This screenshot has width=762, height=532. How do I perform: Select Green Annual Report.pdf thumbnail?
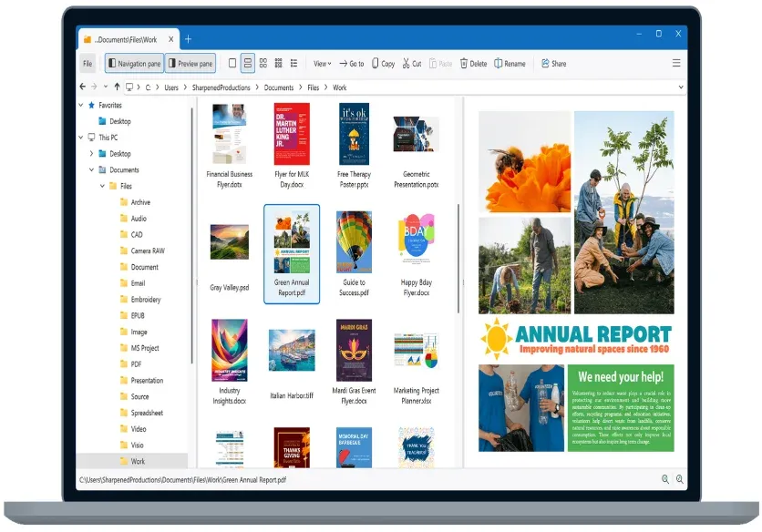point(292,254)
